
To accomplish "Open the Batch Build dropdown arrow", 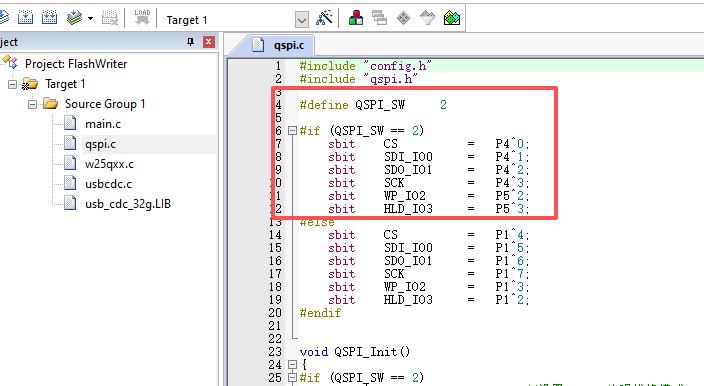I will pos(90,19).
